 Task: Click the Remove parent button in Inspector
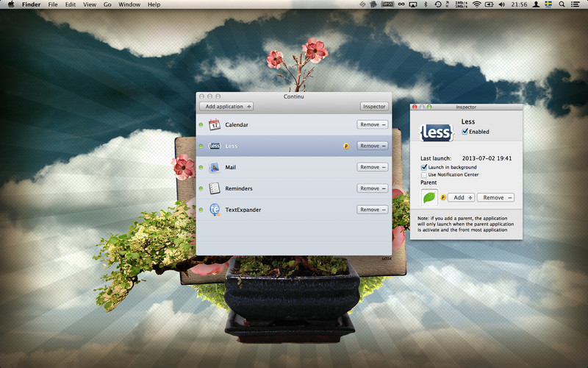[x=495, y=197]
